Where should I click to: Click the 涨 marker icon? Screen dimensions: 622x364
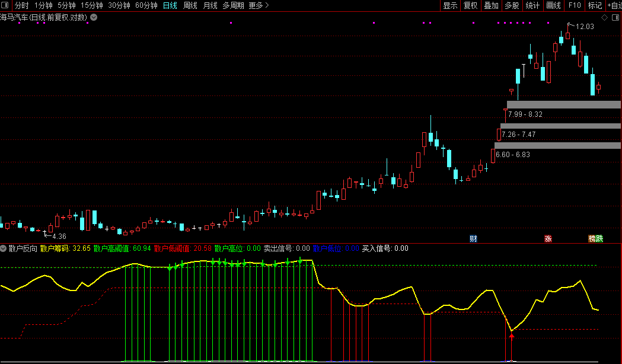[548, 239]
